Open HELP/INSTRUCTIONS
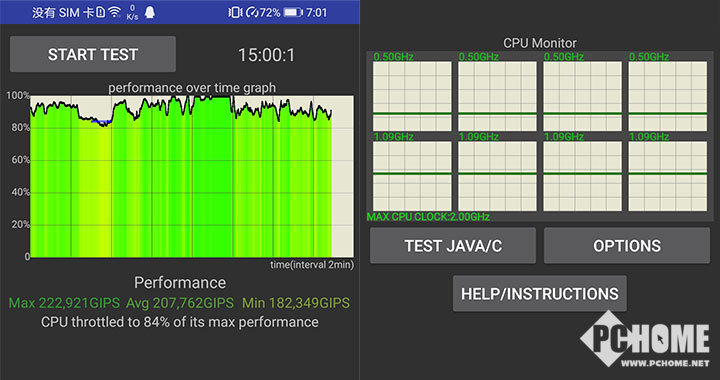This screenshot has width=720, height=380. coord(540,294)
